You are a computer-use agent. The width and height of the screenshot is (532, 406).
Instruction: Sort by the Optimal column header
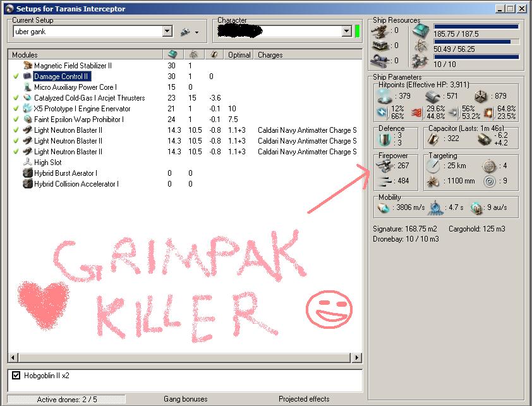[x=239, y=54]
